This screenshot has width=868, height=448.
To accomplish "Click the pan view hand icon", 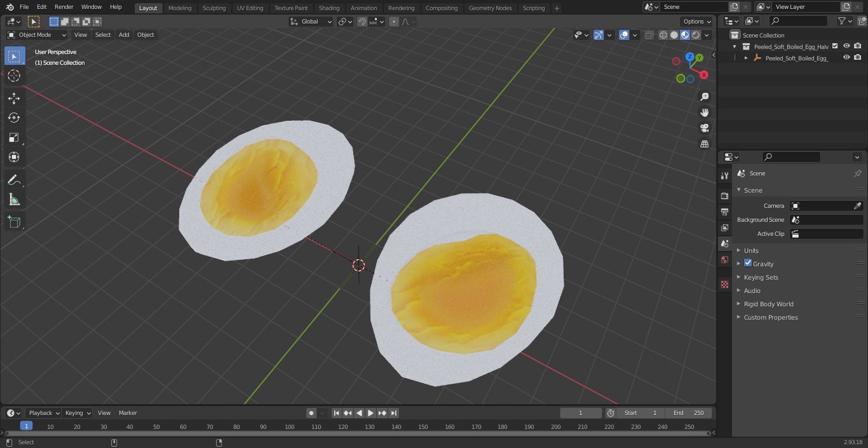I will (704, 112).
